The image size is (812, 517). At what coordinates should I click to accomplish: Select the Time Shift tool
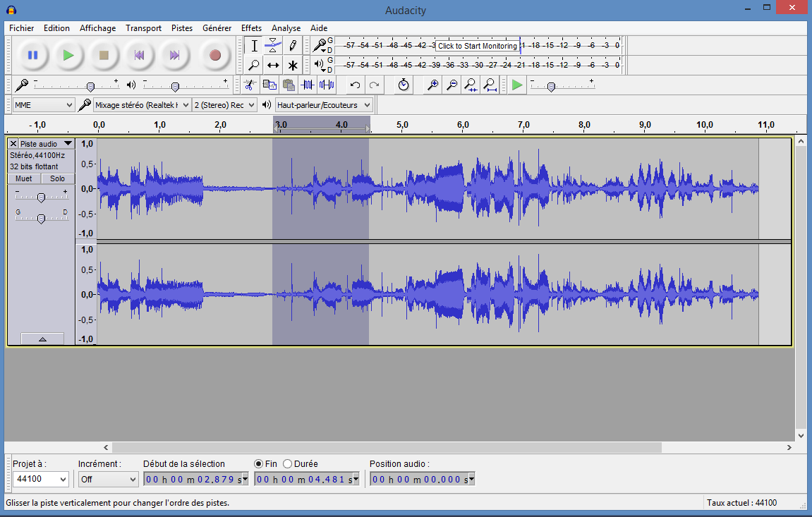point(273,65)
